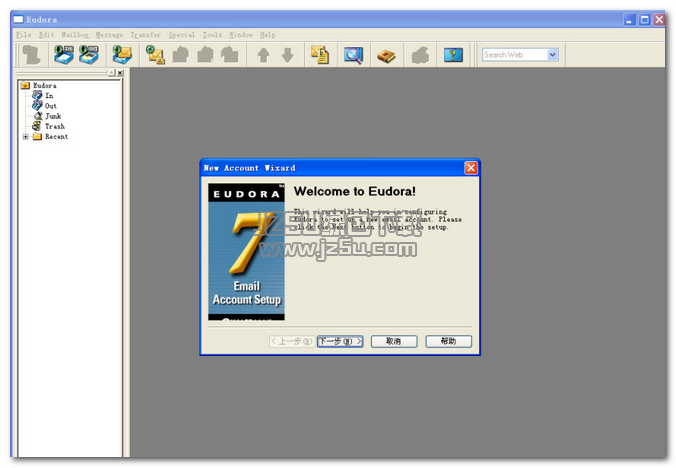This screenshot has width=676, height=468.
Task: Click the grayed Forward toolbar icon
Action: coord(229,55)
